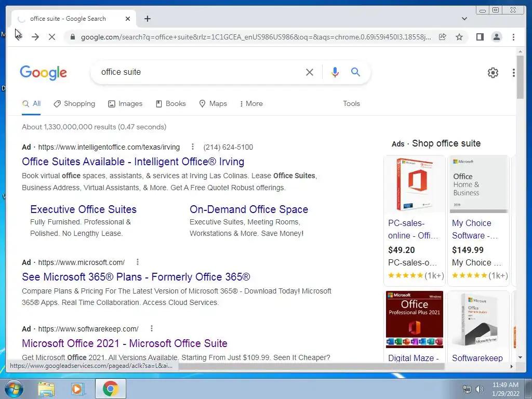Launch Windows Media Player from taskbar
The height and width of the screenshot is (399, 532).
pos(77,389)
